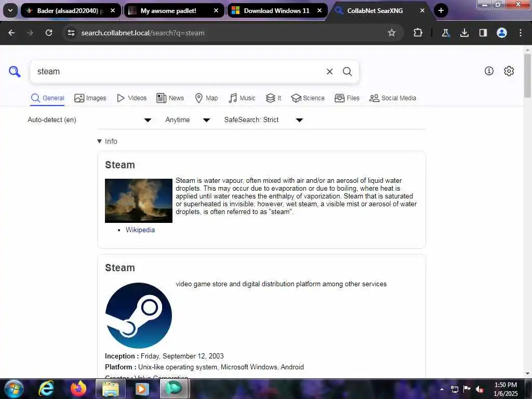Click the address bar URL
Viewport: 532px width, 399px height.
[143, 33]
